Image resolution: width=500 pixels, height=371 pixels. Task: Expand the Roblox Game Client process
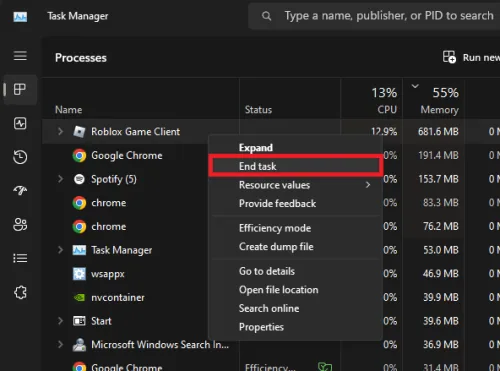[60, 131]
